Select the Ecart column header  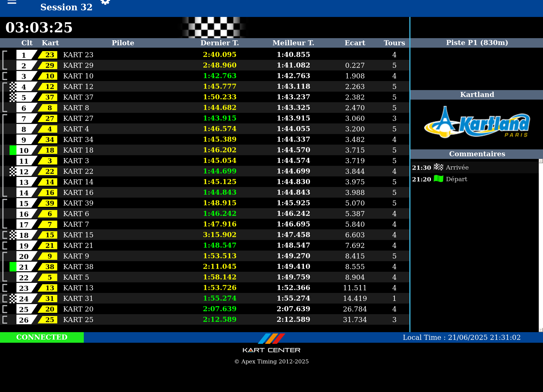tap(355, 43)
